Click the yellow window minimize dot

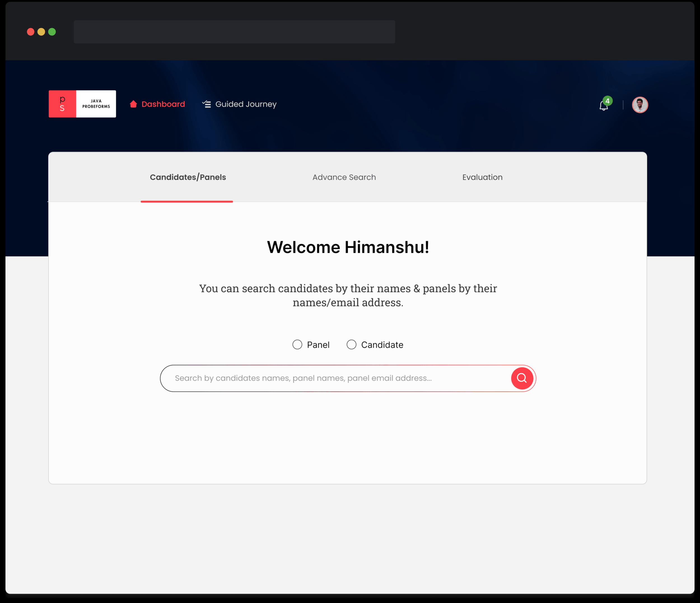(x=41, y=32)
